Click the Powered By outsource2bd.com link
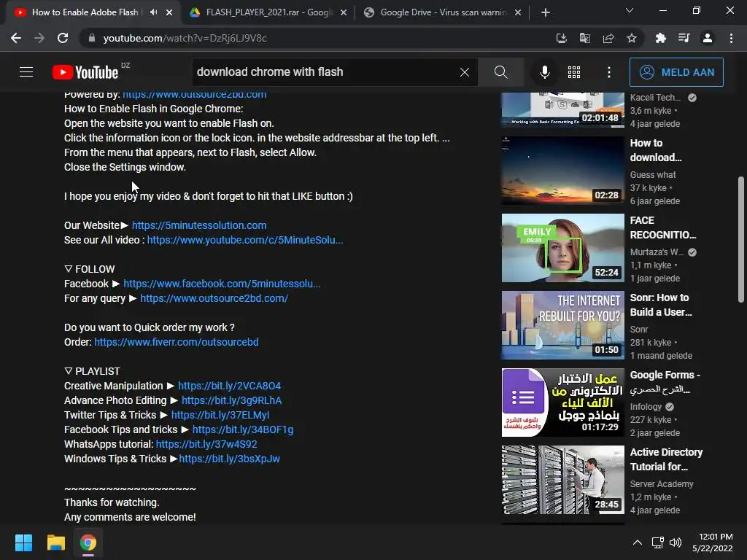This screenshot has width=747, height=560. (194, 94)
